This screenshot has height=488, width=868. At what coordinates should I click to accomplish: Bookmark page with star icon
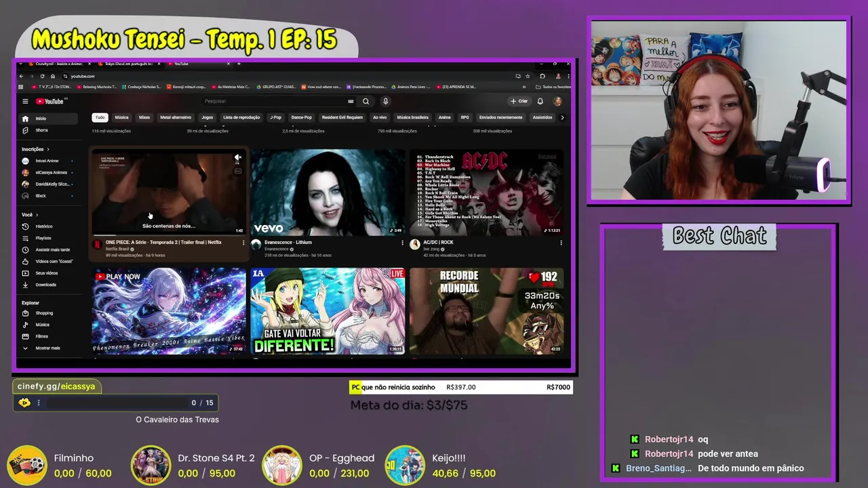[x=528, y=76]
